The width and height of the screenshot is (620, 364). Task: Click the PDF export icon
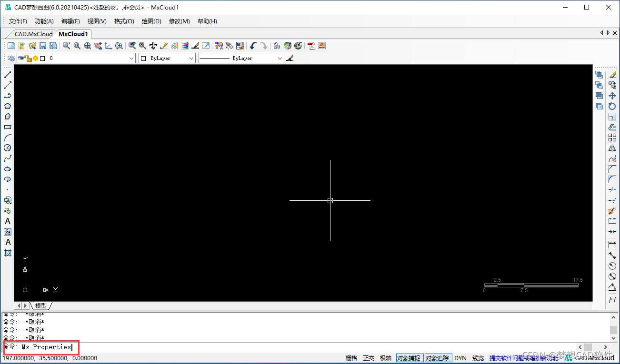[311, 46]
